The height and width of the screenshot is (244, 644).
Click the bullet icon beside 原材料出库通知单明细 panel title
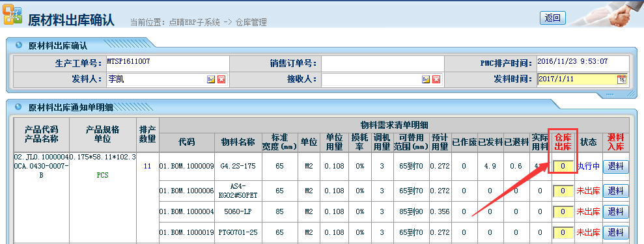click(x=18, y=107)
